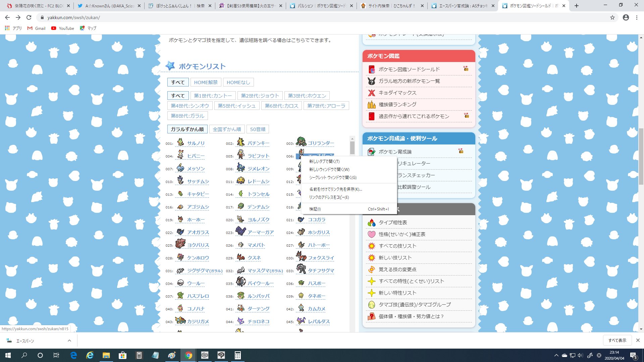Viewport: 644px width, 362px height.
Task: Sort list by 50音順
Action: point(258,129)
